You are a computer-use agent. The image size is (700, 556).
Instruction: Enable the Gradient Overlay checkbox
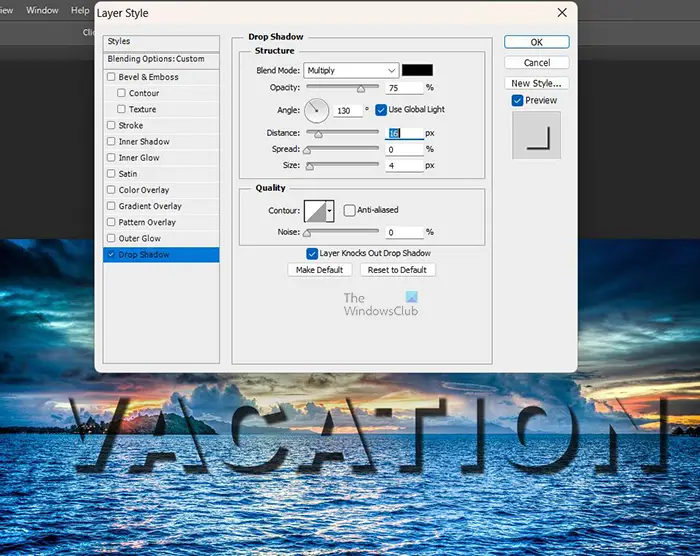111,206
